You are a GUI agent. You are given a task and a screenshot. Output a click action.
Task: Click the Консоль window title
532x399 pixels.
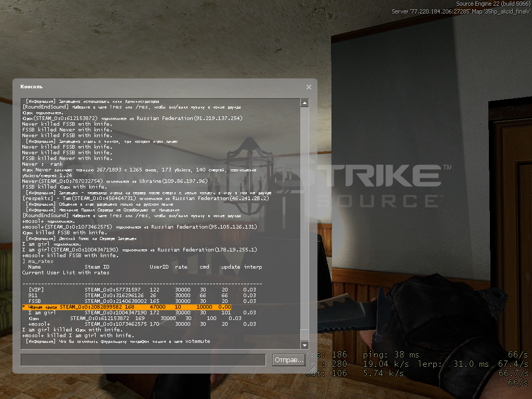(32, 87)
